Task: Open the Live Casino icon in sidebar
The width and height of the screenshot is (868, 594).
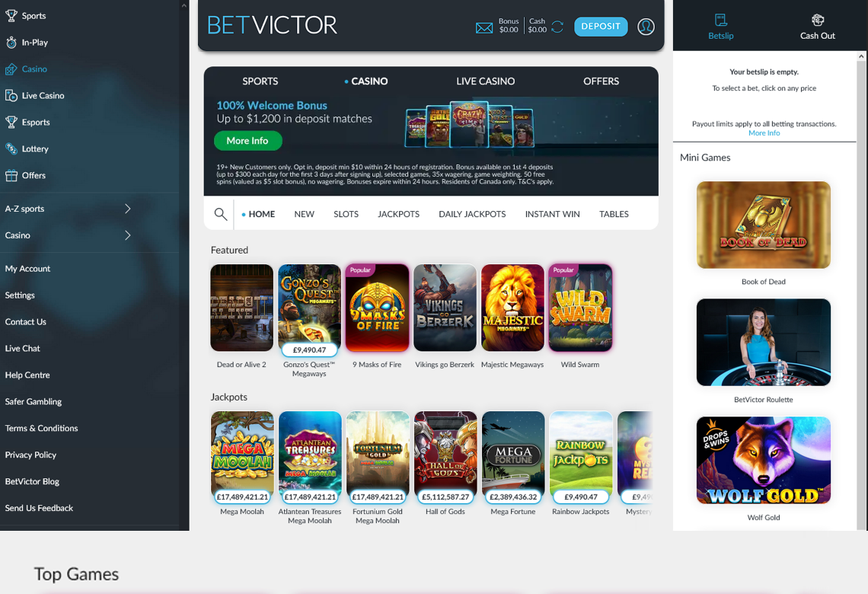Action: [11, 95]
